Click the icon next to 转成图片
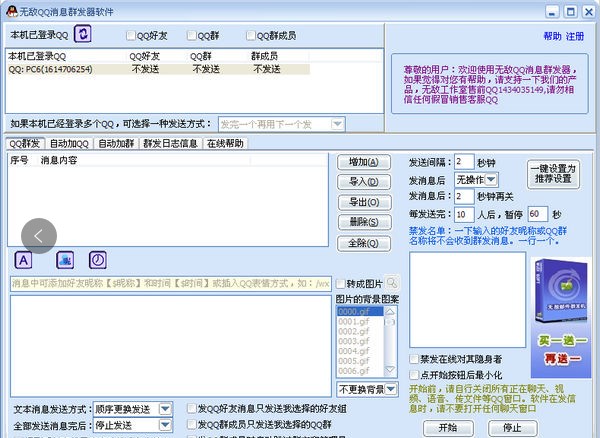 point(392,283)
